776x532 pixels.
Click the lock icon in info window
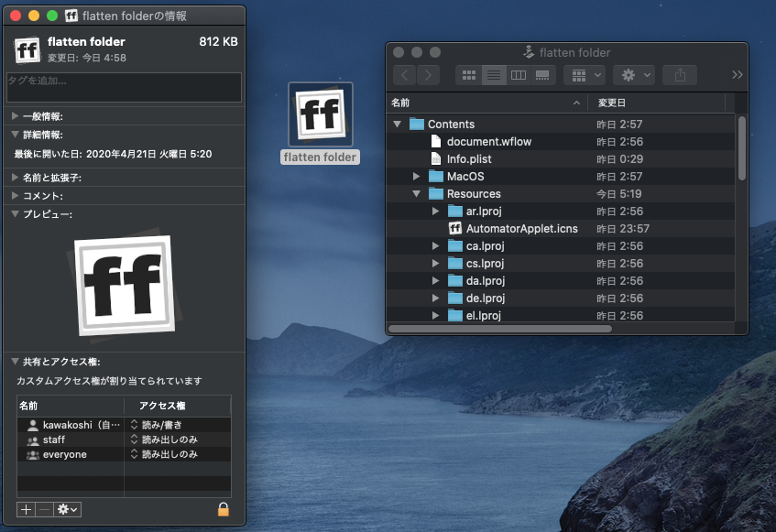(x=224, y=509)
